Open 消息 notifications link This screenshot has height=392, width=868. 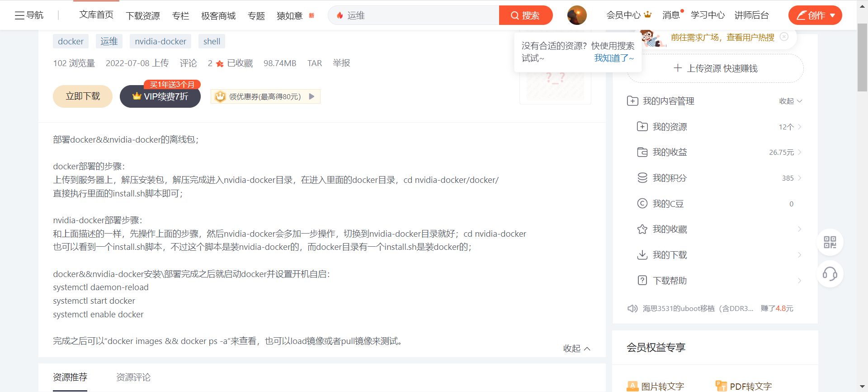point(671,15)
